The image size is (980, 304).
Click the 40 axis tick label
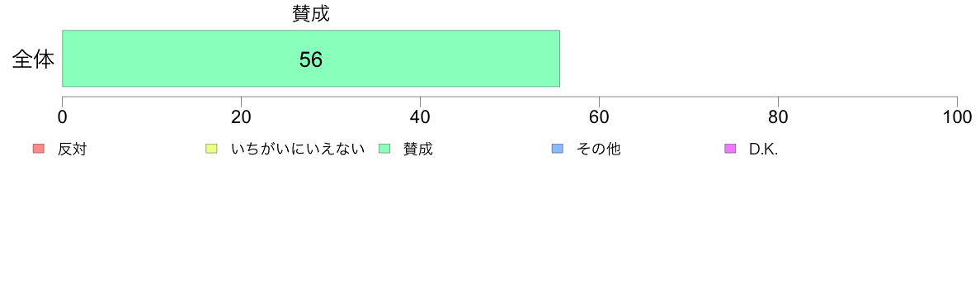pyautogui.click(x=420, y=117)
